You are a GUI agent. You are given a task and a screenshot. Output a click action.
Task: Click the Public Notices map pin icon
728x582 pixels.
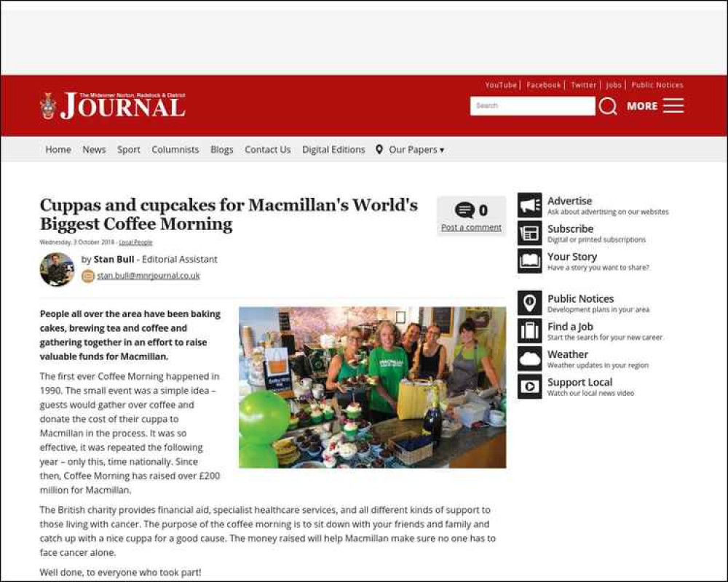click(530, 303)
